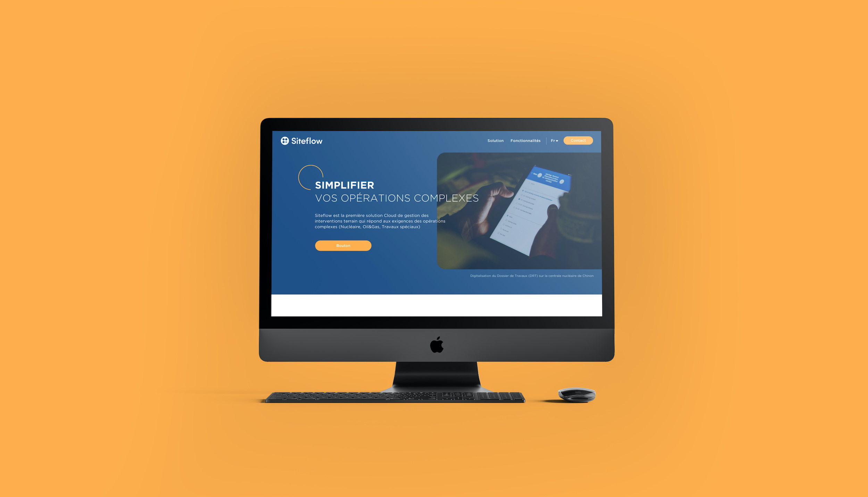The height and width of the screenshot is (497, 868).
Task: Expand the Fr language dropdown
Action: tap(553, 141)
